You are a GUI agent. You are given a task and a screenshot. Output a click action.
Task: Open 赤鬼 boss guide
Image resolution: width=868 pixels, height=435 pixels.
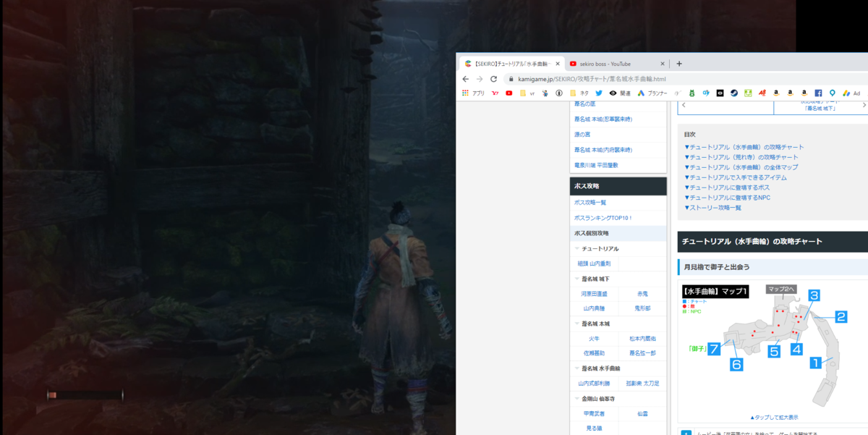642,295
